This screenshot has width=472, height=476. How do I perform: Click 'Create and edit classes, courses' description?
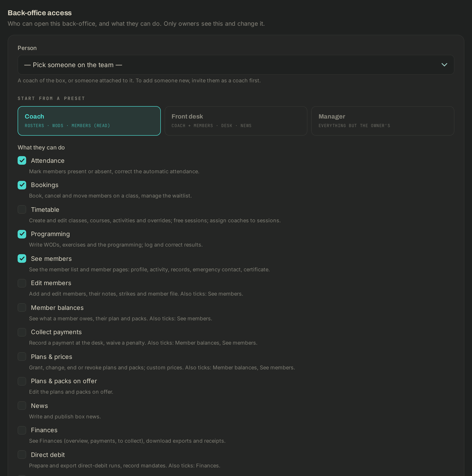[155, 220]
